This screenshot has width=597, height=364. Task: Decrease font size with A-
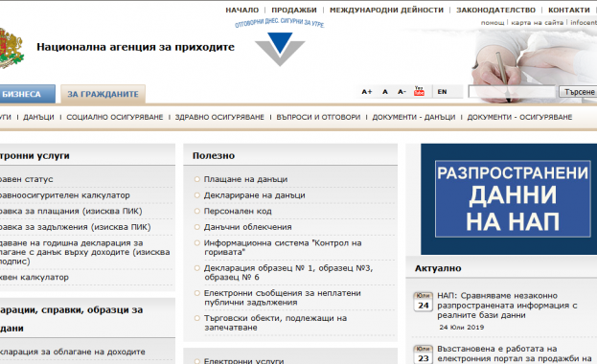pyautogui.click(x=402, y=92)
